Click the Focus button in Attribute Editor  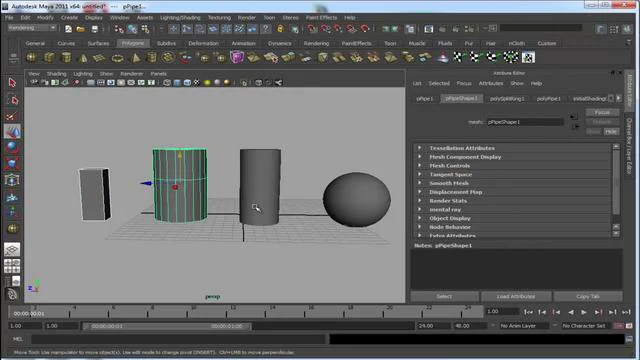pyautogui.click(x=602, y=112)
